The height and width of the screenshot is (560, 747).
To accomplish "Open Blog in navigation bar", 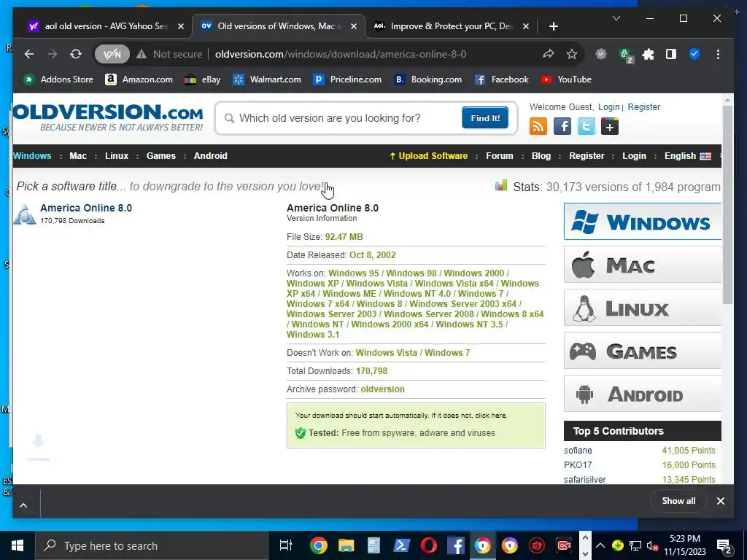I will coord(541,156).
